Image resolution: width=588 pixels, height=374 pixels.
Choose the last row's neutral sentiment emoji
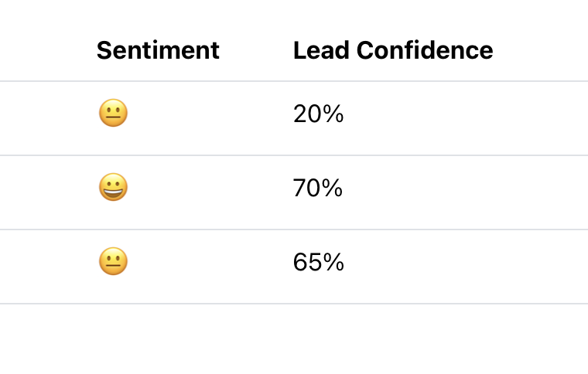click(x=113, y=262)
